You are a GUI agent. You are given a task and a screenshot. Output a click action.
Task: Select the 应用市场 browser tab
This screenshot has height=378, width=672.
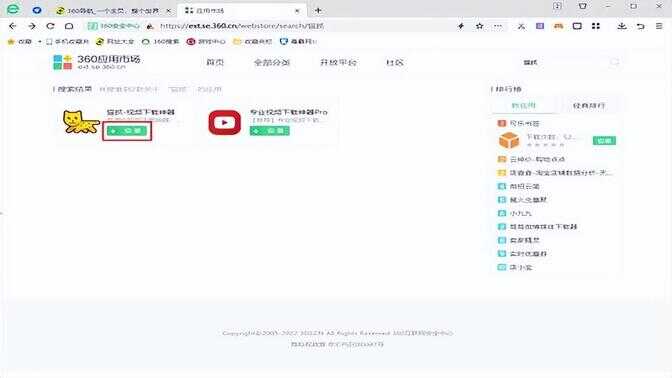[243, 11]
